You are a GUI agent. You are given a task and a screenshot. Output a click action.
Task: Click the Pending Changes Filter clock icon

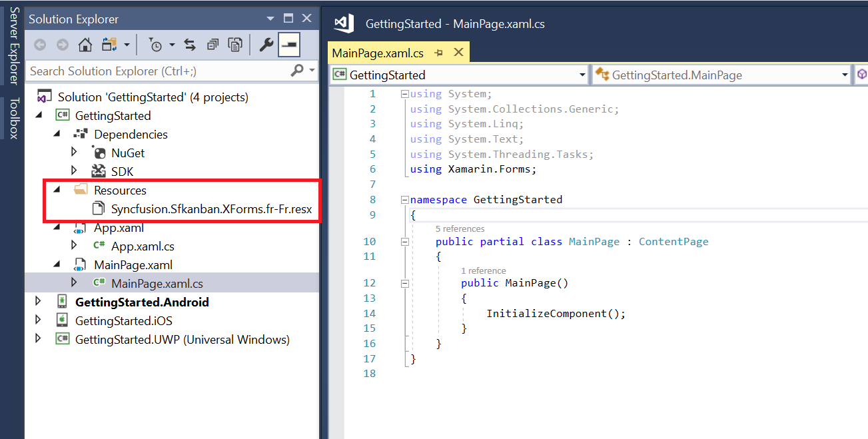coord(155,45)
